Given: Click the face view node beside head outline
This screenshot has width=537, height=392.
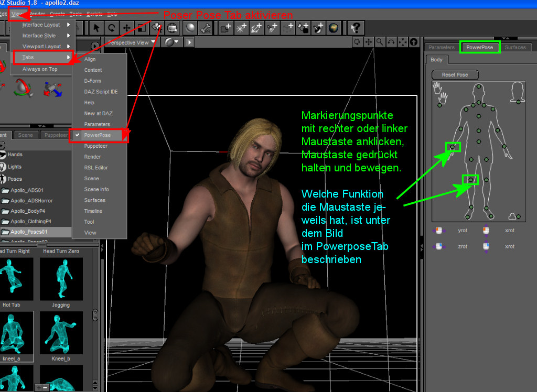Looking at the screenshot, I should point(519,102).
